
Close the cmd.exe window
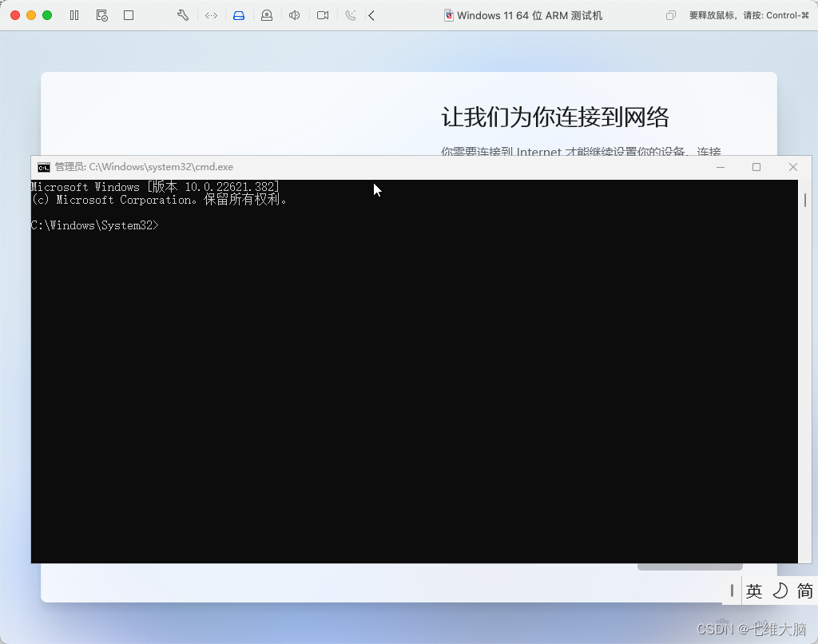793,167
